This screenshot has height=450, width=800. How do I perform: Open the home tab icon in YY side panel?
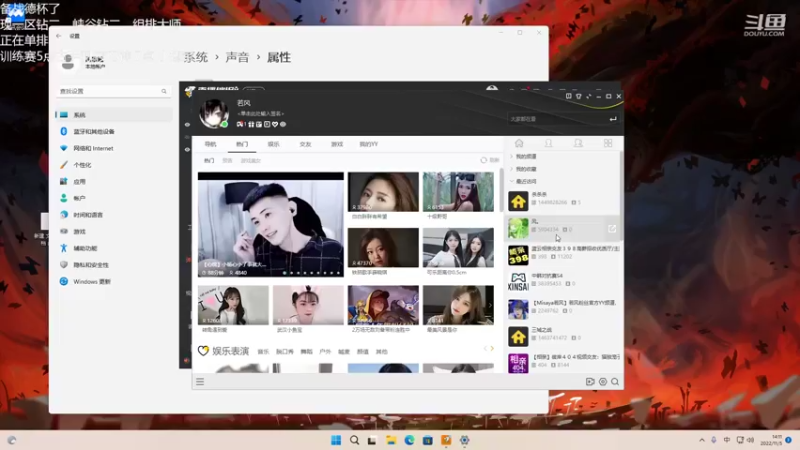[519, 143]
